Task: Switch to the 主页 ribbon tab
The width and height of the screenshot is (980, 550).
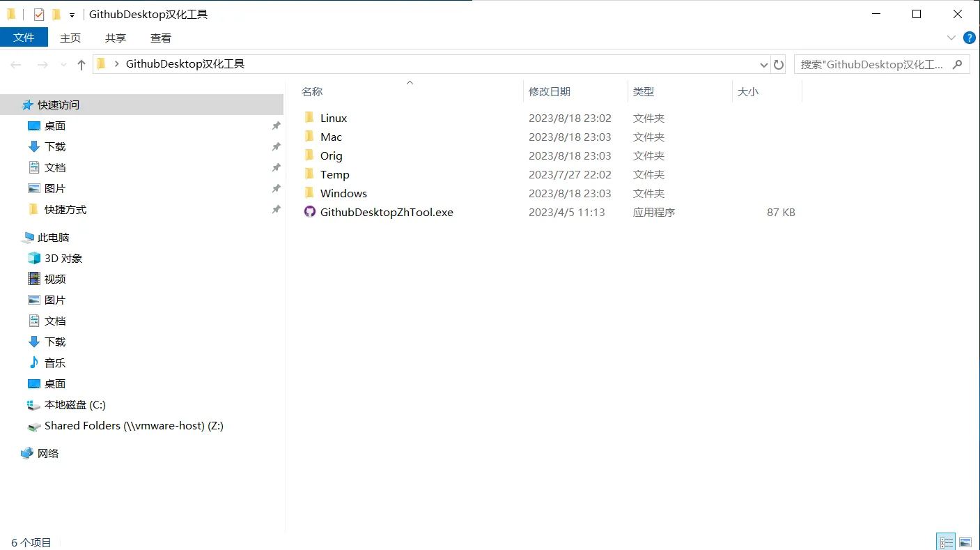Action: click(x=70, y=38)
